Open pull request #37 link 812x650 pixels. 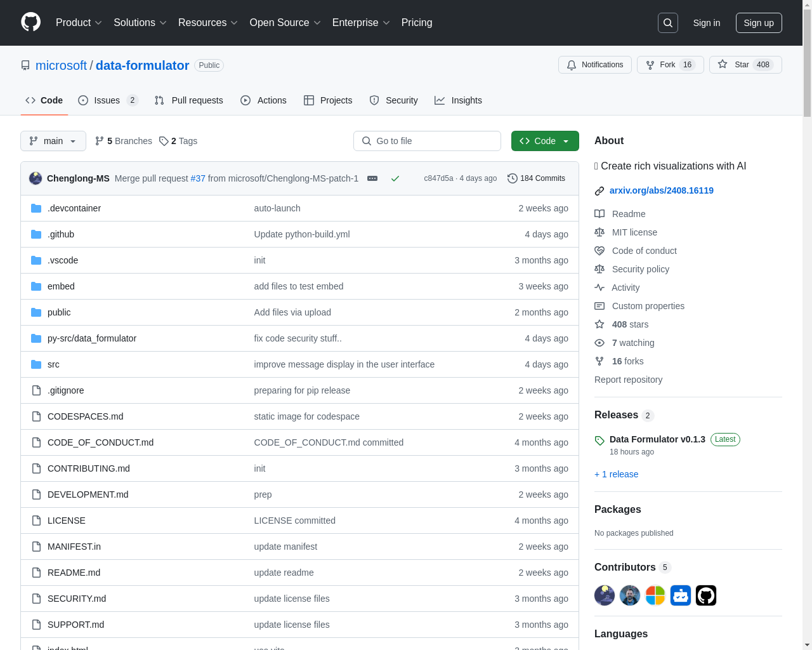click(198, 178)
